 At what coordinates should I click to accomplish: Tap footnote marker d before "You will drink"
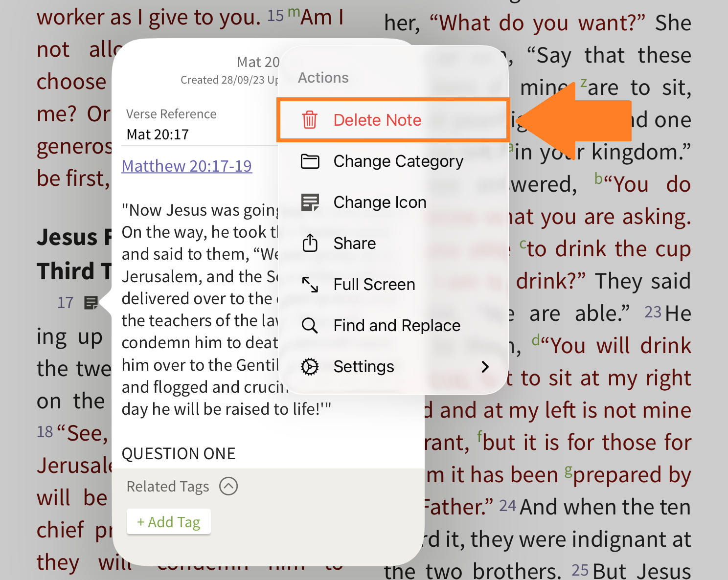point(536,340)
